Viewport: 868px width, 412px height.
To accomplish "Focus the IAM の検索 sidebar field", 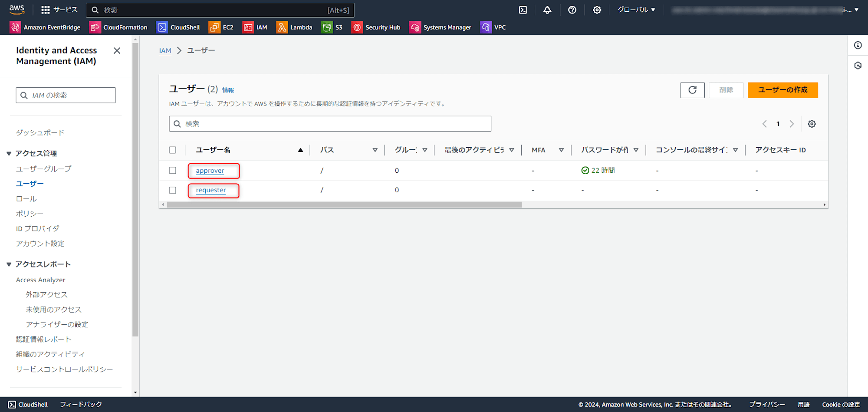I will pyautogui.click(x=66, y=95).
